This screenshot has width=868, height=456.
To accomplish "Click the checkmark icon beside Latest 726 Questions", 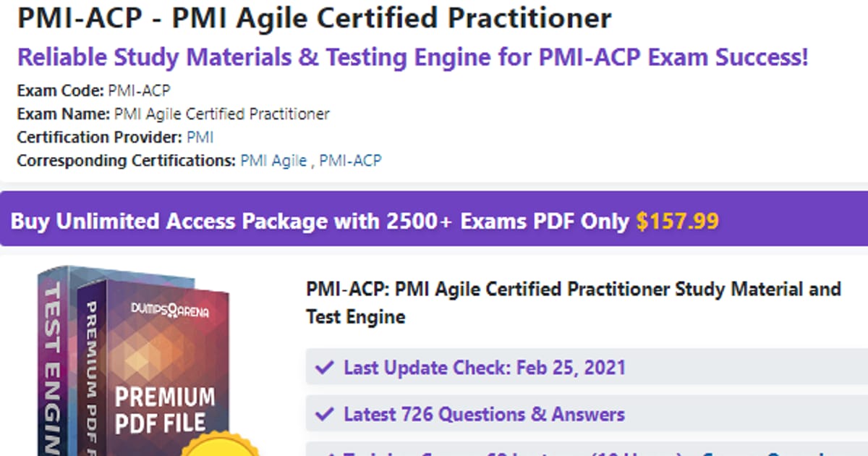I will pos(325,415).
